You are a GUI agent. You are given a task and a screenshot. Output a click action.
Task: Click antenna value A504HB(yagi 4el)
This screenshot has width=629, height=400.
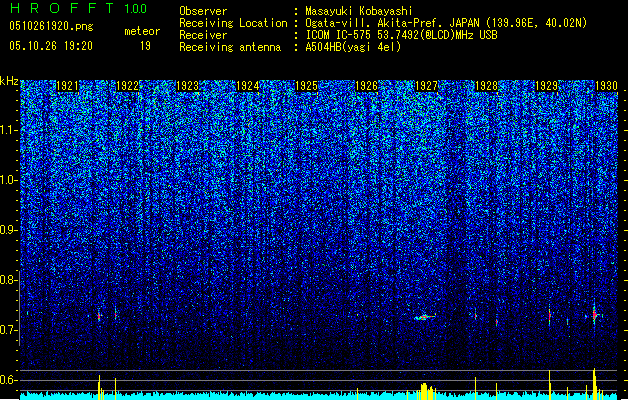pyautogui.click(x=353, y=47)
